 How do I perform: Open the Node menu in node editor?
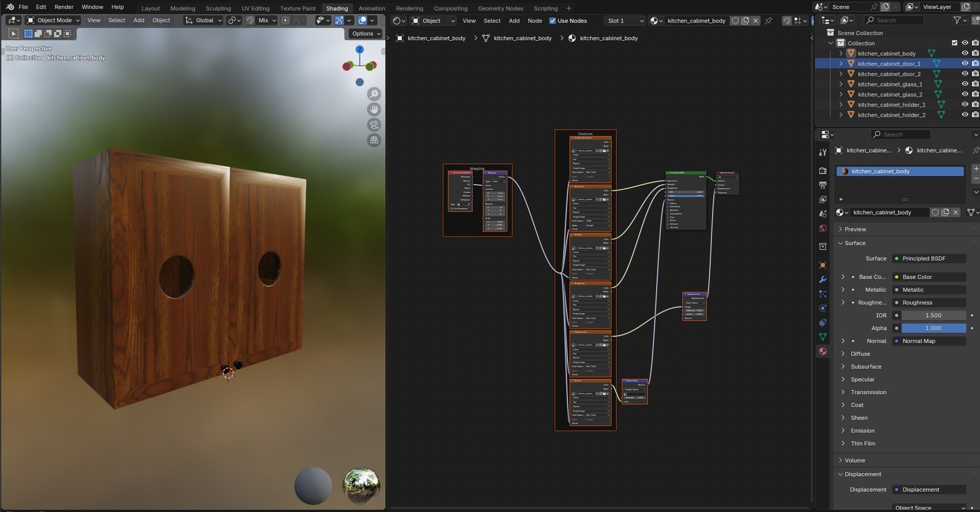pyautogui.click(x=535, y=21)
